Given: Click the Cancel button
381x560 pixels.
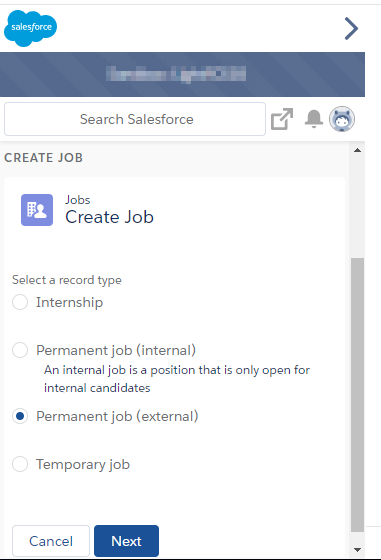Looking at the screenshot, I should (x=51, y=541).
